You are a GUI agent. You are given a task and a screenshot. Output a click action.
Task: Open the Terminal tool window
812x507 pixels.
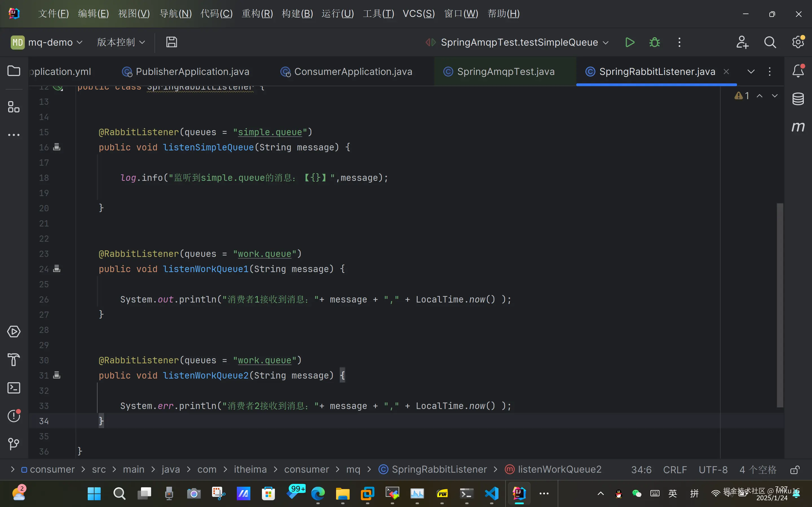point(14,388)
